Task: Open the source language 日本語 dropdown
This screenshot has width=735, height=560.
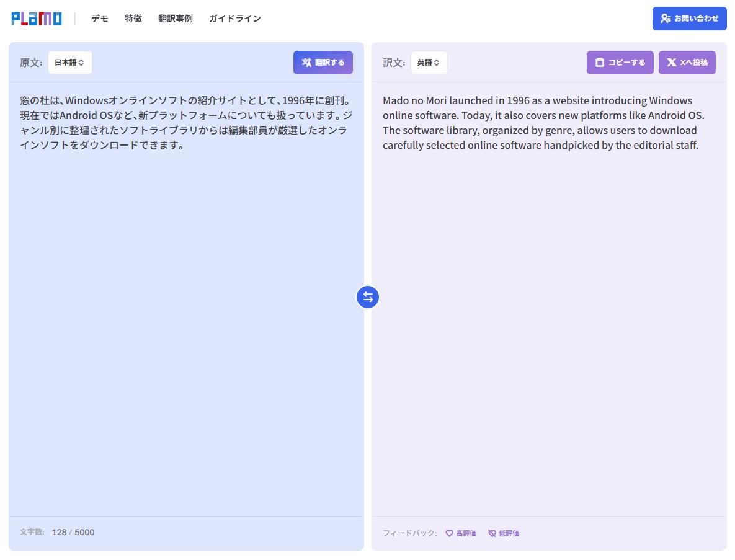Action: (69, 62)
